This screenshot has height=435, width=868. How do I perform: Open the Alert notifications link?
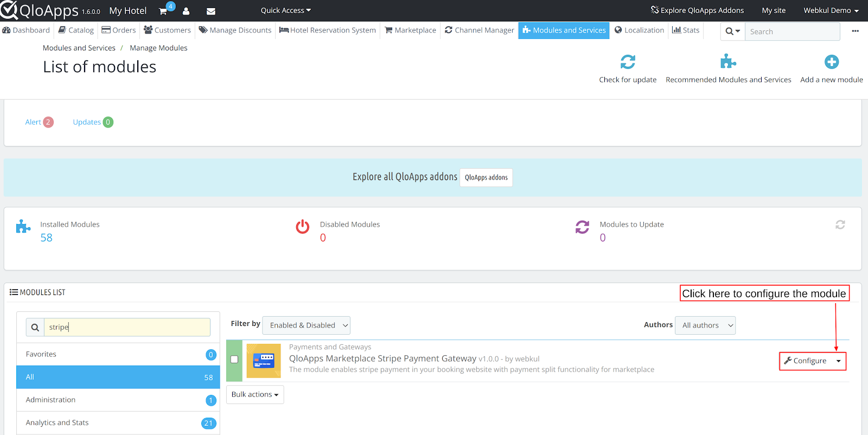pos(39,122)
